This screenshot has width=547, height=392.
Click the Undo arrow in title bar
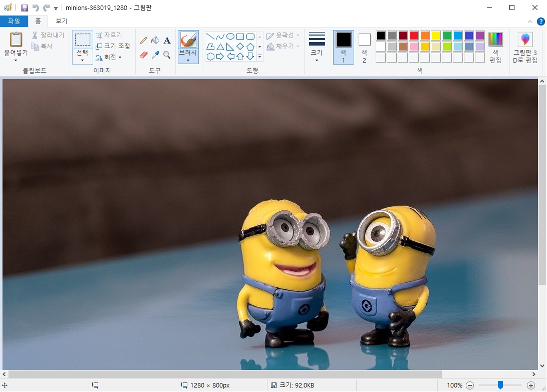point(36,8)
